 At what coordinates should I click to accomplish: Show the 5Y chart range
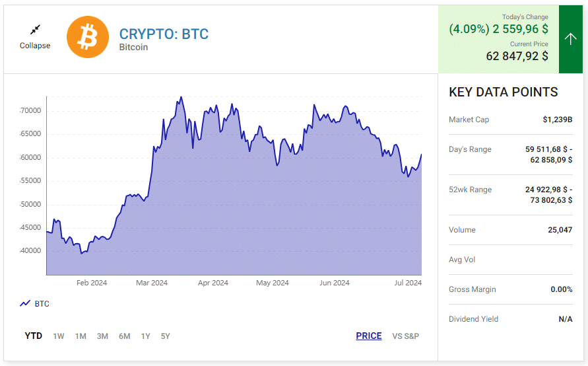point(166,336)
